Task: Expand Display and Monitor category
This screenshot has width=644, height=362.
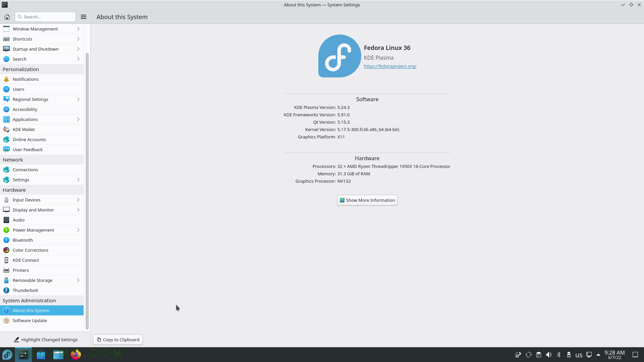Action: [x=42, y=210]
